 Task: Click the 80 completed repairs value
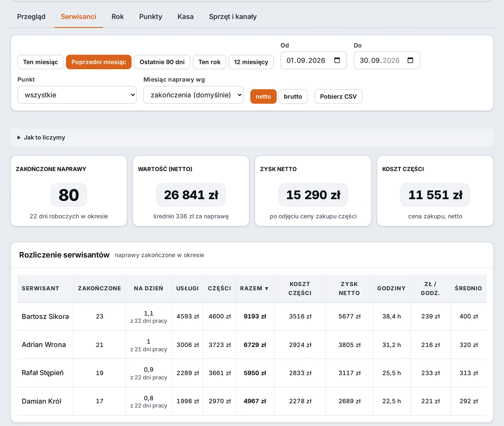click(x=69, y=195)
